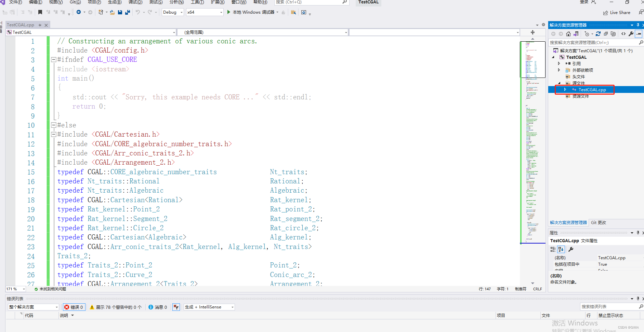Open the pending changes filter icon
644x332 pixels.
(x=587, y=34)
